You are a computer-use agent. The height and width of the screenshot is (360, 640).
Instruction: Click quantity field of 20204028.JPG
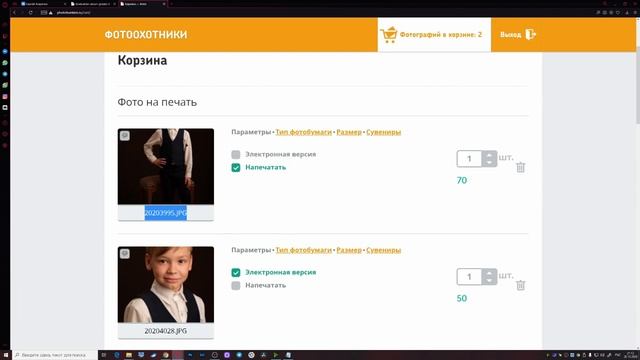click(x=469, y=277)
